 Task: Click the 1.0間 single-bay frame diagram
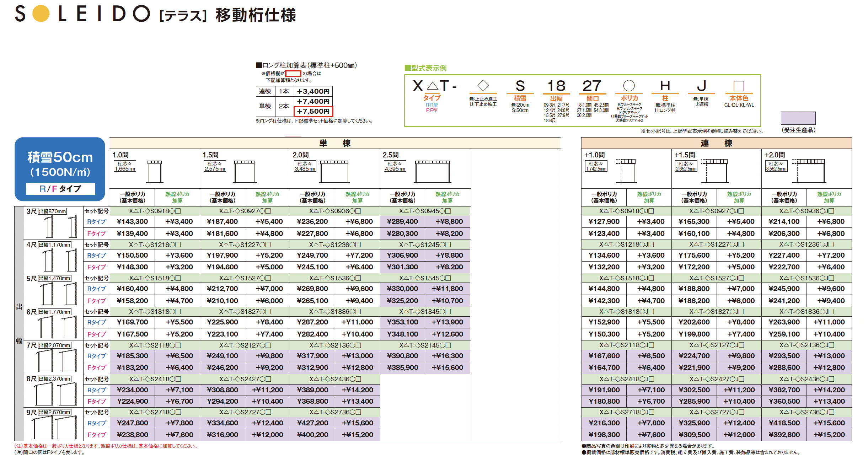pos(155,172)
